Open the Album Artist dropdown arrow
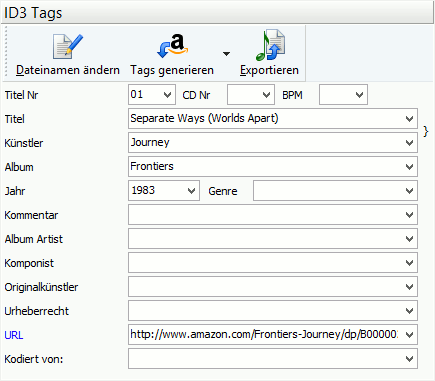Image resolution: width=435 pixels, height=381 pixels. click(x=409, y=239)
